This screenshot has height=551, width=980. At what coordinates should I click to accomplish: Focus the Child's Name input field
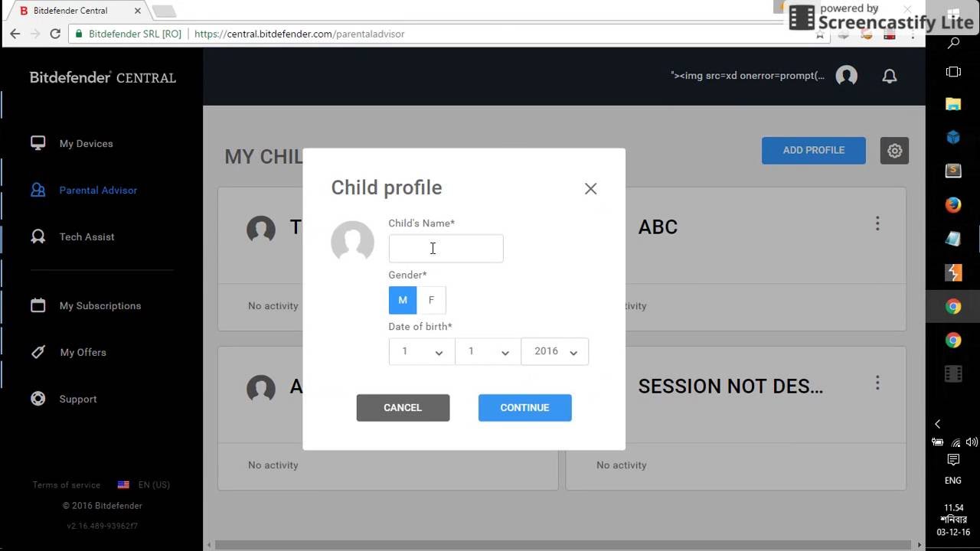click(446, 249)
